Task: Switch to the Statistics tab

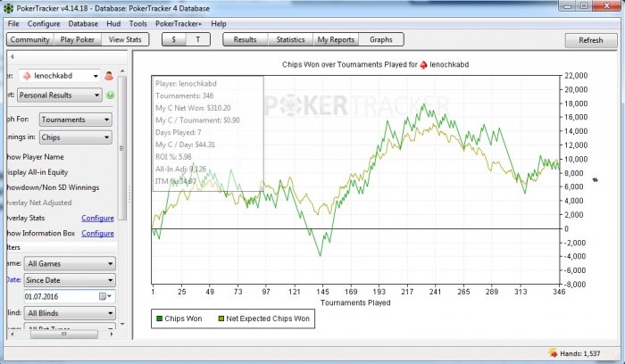Action: [x=290, y=39]
